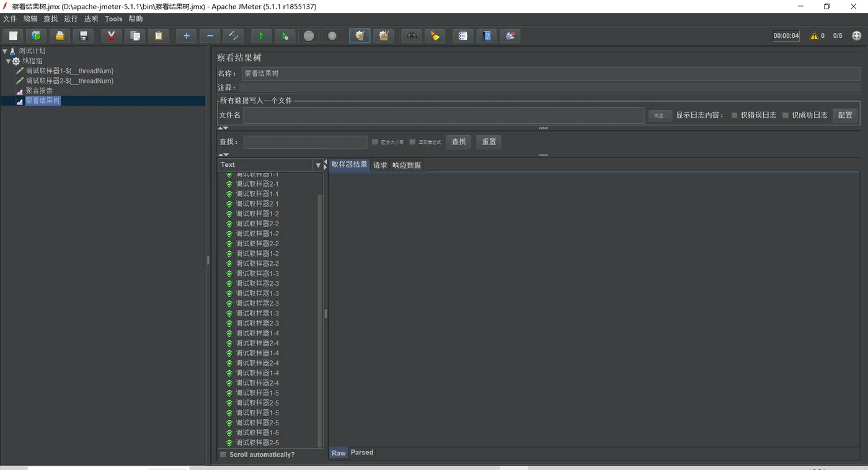The height and width of the screenshot is (470, 868).
Task: Select the Raw tab at the bottom
Action: (339, 453)
